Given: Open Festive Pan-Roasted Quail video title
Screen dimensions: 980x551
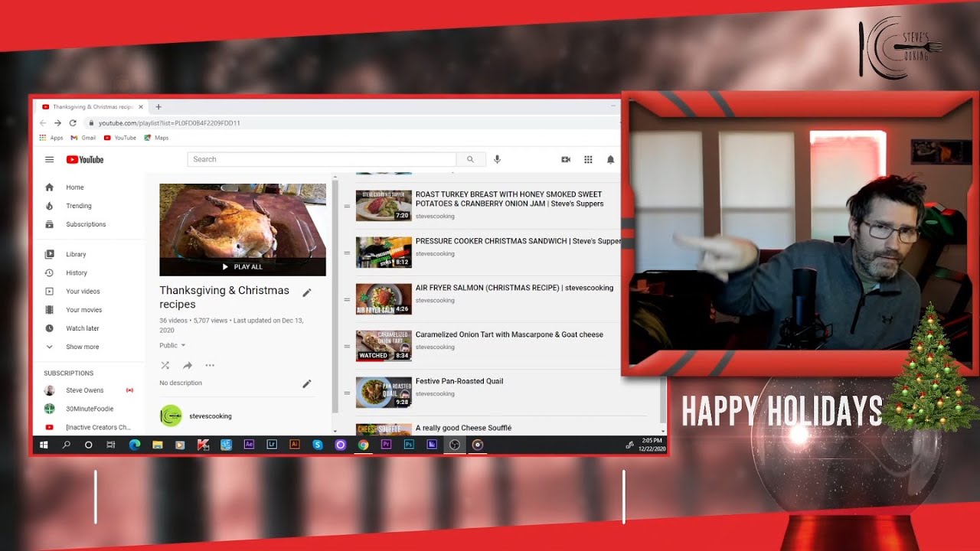Looking at the screenshot, I should coord(459,381).
